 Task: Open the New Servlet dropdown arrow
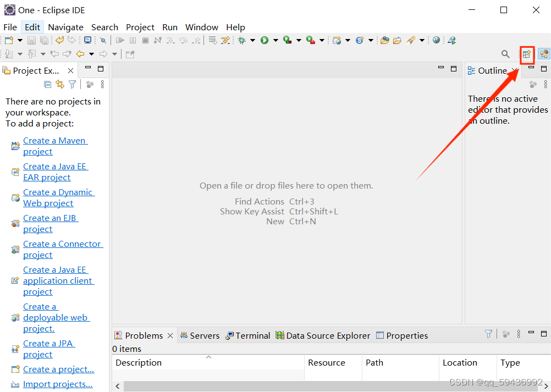[371, 40]
